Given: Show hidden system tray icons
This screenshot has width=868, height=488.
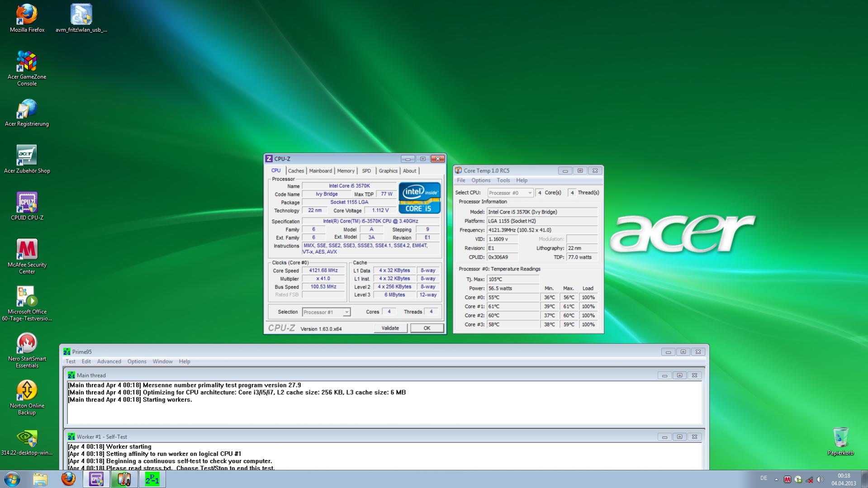Looking at the screenshot, I should 776,479.
